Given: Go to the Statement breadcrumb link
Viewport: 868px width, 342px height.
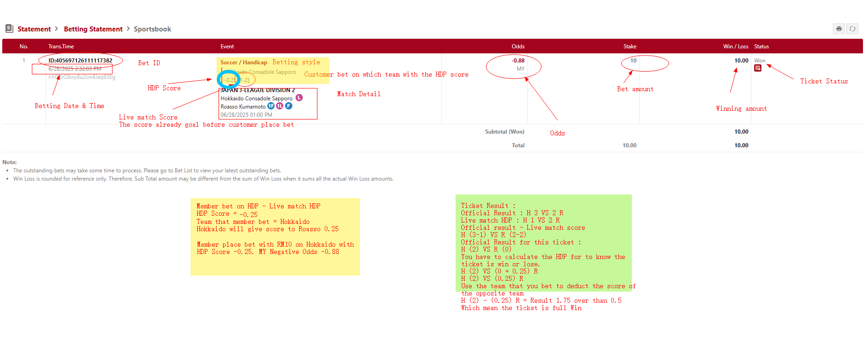Looking at the screenshot, I should pos(34,29).
